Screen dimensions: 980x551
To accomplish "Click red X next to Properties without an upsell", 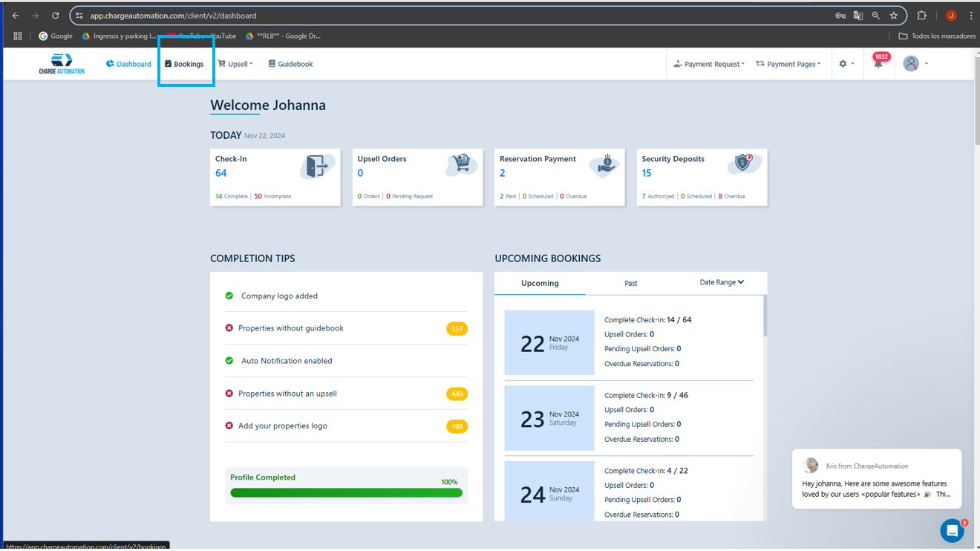I will pos(229,394).
